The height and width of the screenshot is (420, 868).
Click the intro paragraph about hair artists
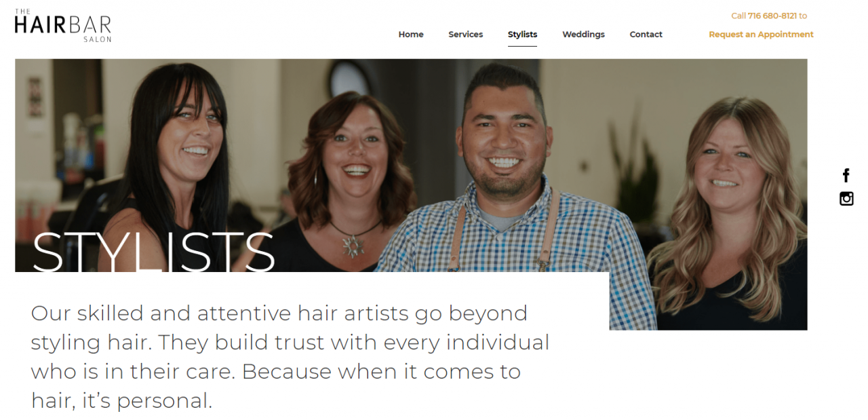click(290, 357)
